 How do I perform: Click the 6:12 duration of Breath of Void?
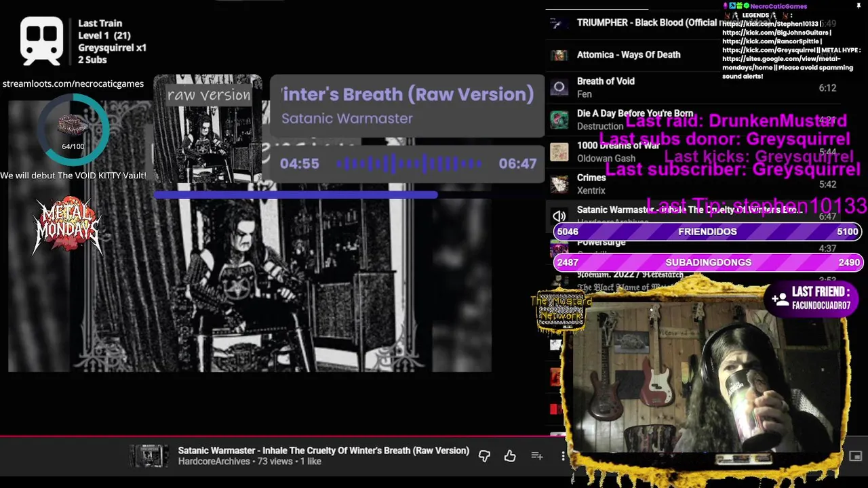tap(827, 88)
